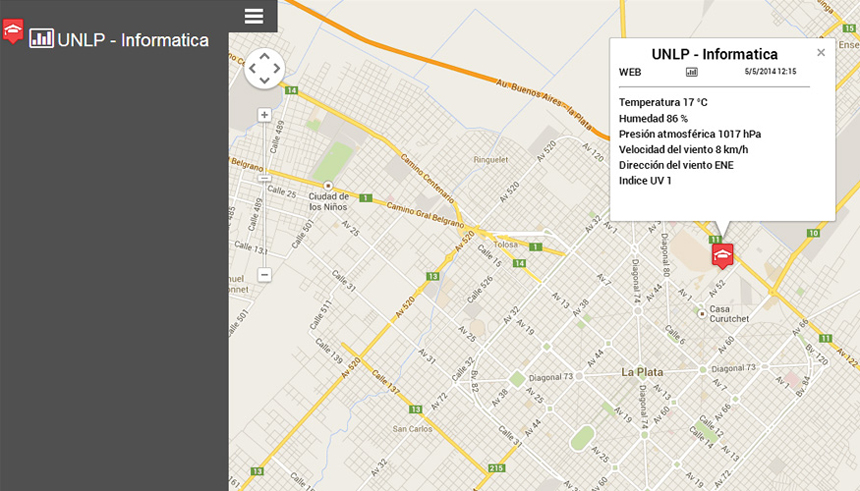The image size is (860, 491).
Task: Pan map up with top arrow
Action: coord(264,56)
